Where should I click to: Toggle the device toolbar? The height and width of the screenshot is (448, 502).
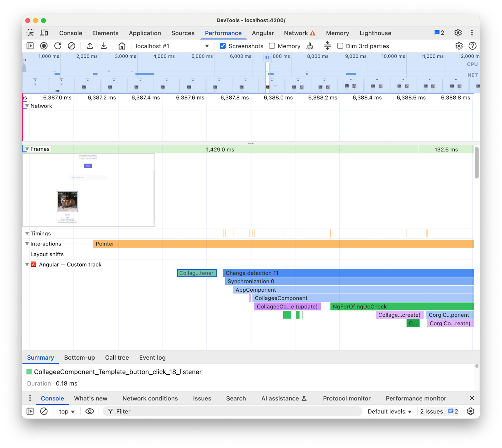(44, 33)
